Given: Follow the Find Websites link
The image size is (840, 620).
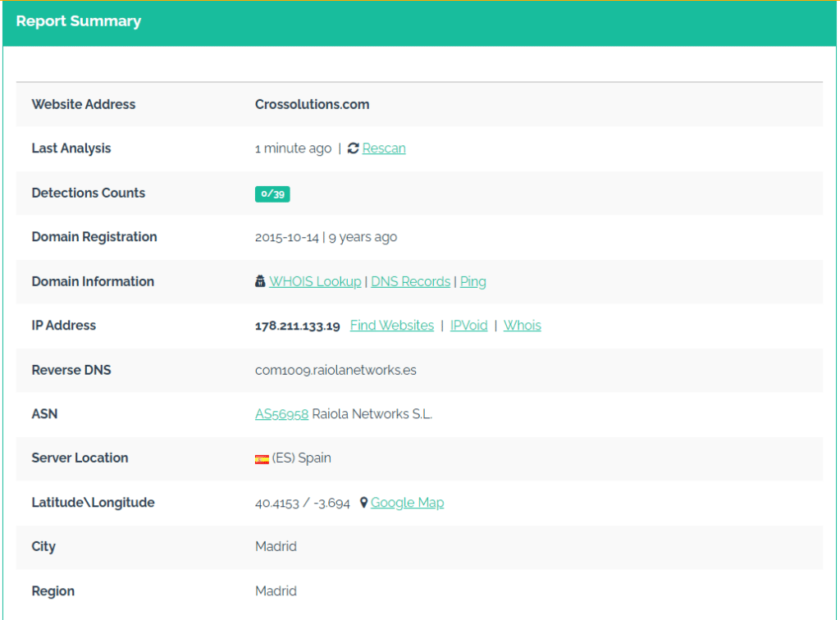Looking at the screenshot, I should coord(392,326).
